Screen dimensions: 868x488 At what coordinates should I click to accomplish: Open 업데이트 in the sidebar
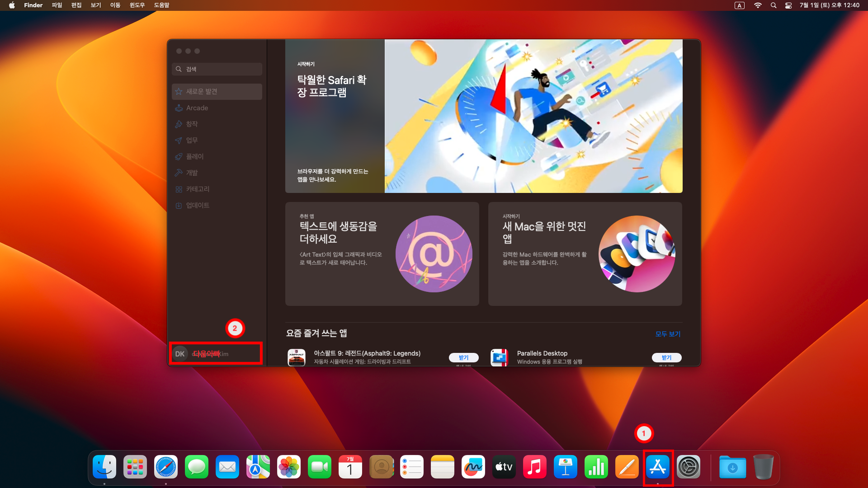tap(217, 206)
